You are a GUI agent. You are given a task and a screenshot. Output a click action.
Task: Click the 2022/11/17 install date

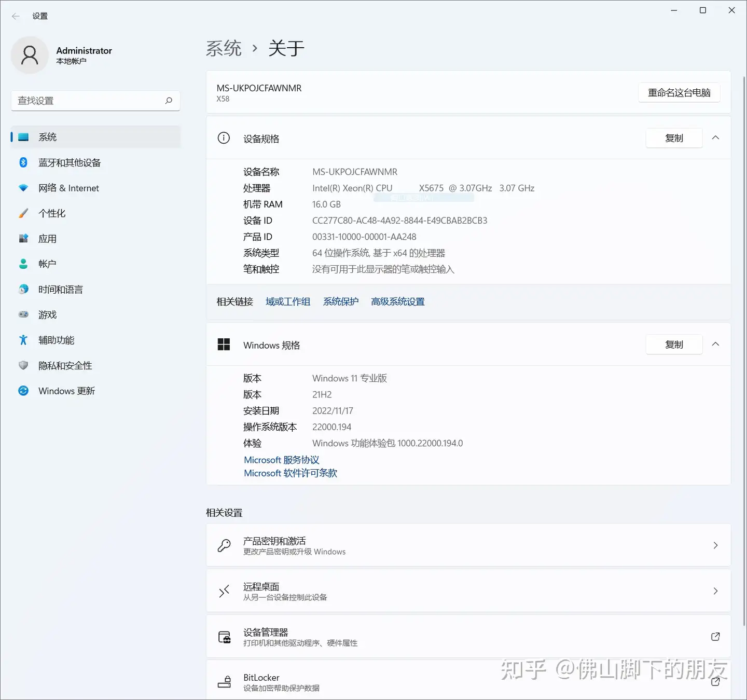click(333, 411)
